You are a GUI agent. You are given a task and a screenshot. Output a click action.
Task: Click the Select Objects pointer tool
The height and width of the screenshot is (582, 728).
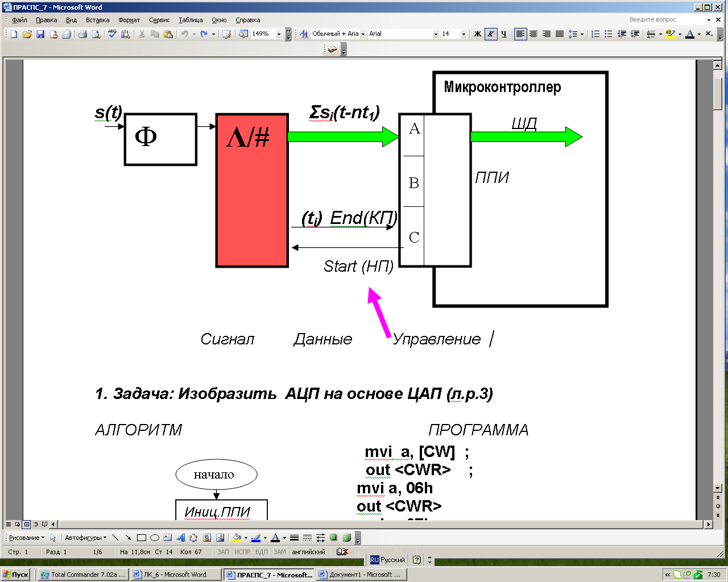53,538
